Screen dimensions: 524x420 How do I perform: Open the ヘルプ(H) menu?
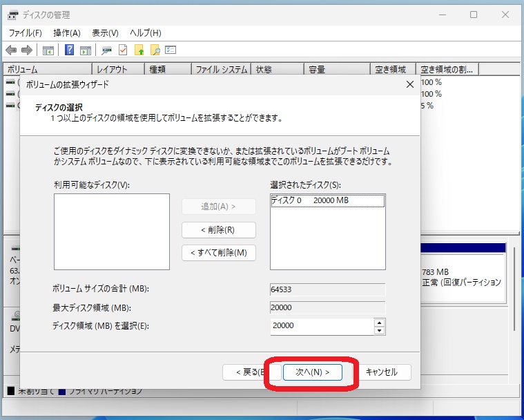click(x=146, y=32)
